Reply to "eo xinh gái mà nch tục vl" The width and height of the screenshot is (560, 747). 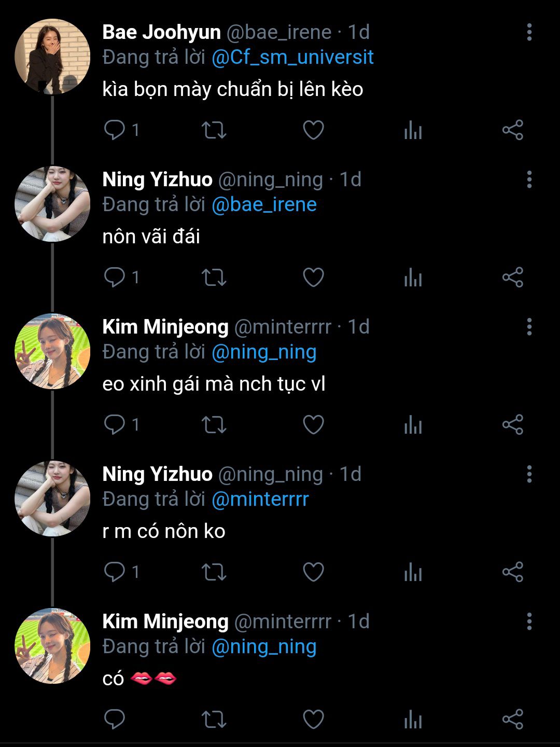tap(115, 424)
